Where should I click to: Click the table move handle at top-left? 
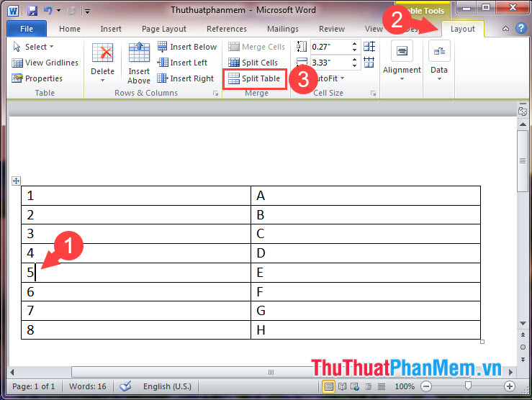16,181
